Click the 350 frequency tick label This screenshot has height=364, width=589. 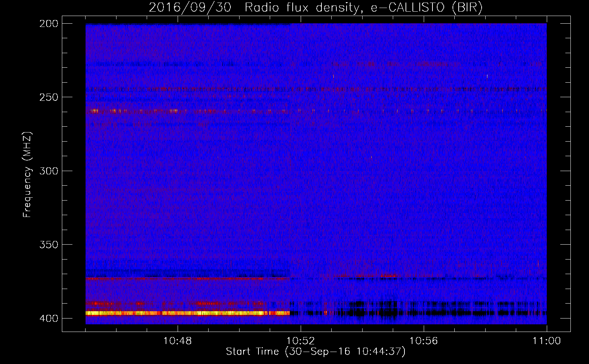[x=48, y=245]
